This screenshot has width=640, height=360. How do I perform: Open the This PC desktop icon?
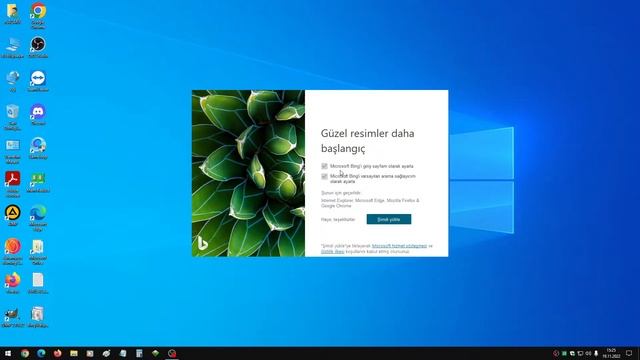pyautogui.click(x=13, y=48)
